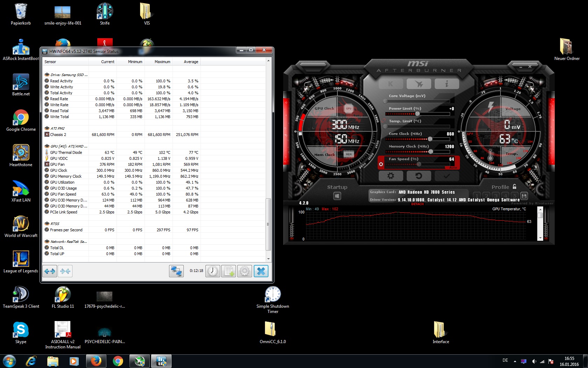Click the log-to-file sheet icon in HWiNFO
Screen dimensions: 588x368
[x=229, y=271]
